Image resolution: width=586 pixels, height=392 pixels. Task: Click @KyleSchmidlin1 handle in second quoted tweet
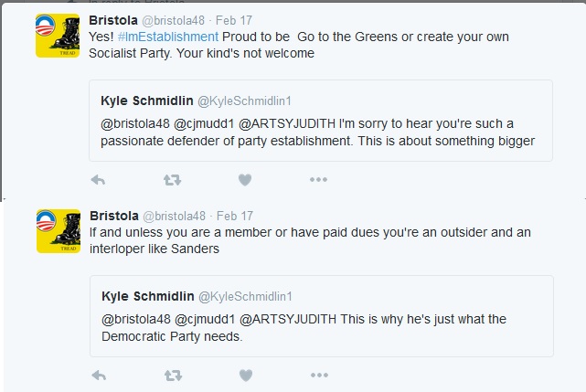[x=242, y=297]
